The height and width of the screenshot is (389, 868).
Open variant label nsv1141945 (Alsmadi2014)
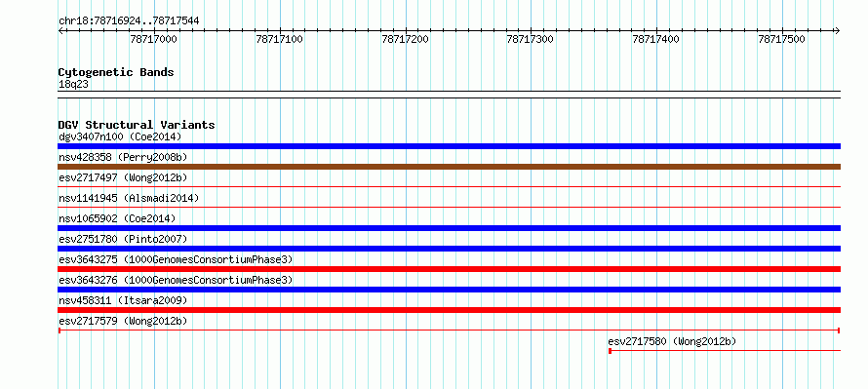[129, 198]
